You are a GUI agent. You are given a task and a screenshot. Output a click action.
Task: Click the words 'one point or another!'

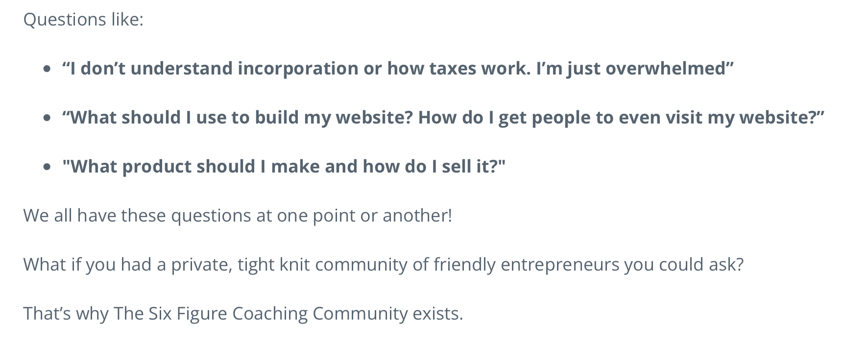[364, 216]
